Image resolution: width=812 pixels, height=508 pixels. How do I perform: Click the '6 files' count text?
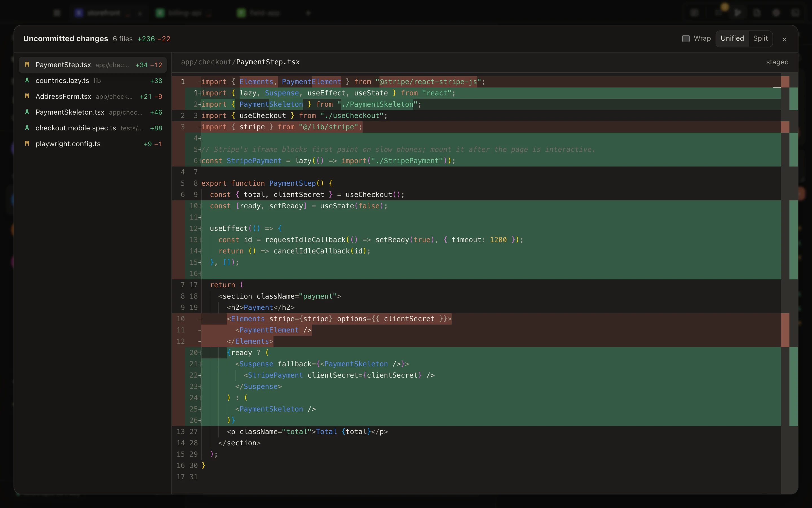click(x=122, y=39)
